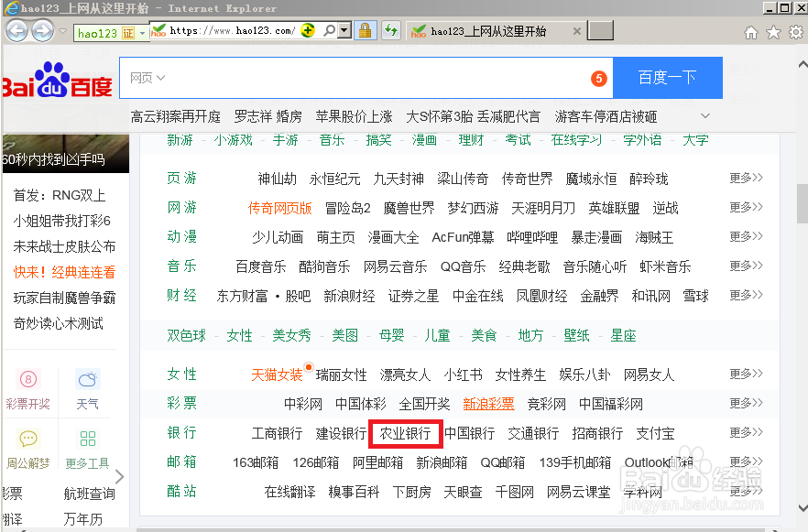
Task: Click the address bar search magnifier icon
Action: [329, 31]
